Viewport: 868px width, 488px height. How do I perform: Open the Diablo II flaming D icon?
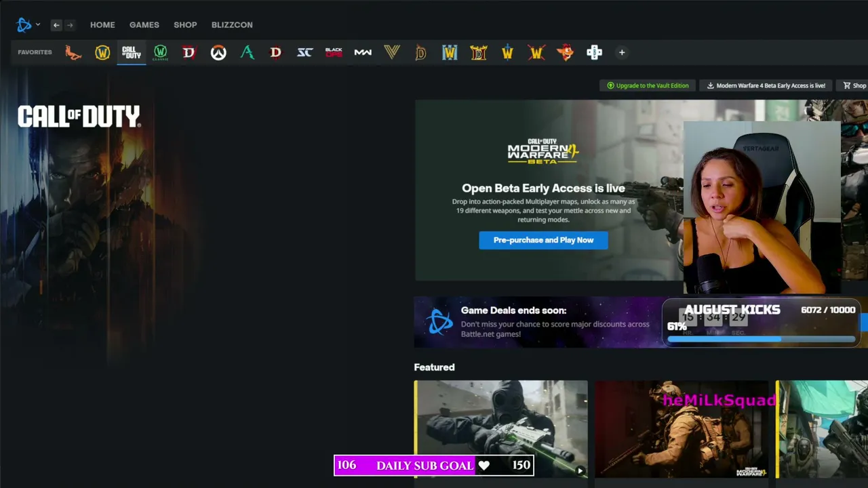pos(479,52)
